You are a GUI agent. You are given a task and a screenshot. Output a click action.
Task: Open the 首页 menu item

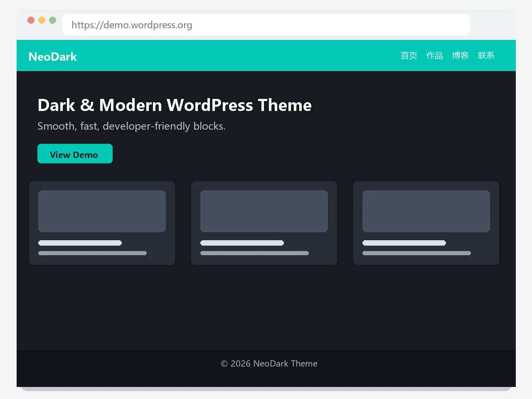[409, 56]
